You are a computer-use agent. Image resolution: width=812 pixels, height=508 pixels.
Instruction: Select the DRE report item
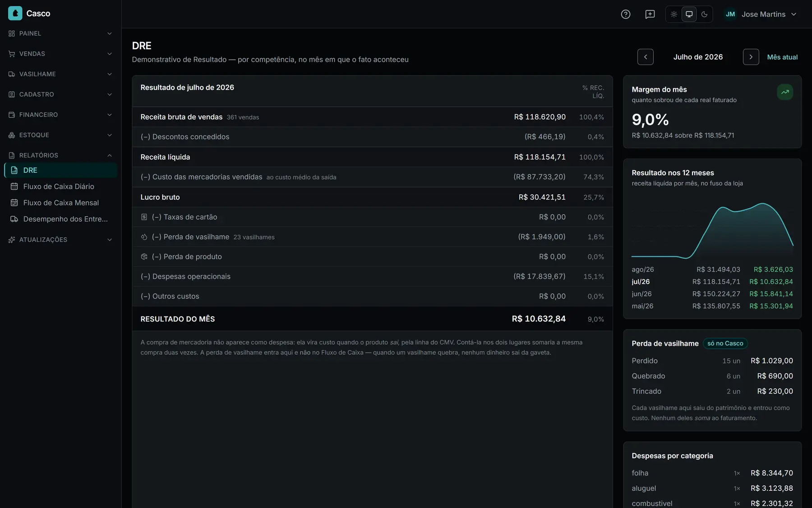61,170
